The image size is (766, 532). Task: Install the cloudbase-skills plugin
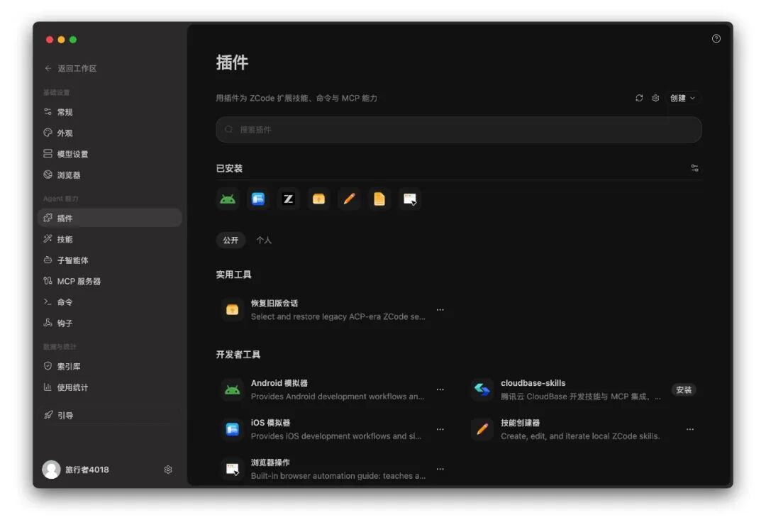point(684,389)
